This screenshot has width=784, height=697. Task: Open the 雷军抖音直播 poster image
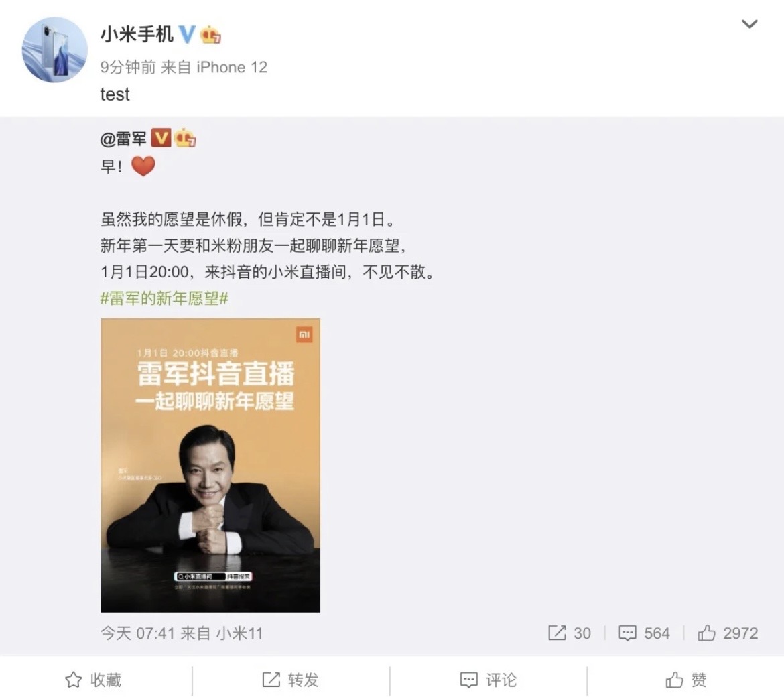coord(210,465)
